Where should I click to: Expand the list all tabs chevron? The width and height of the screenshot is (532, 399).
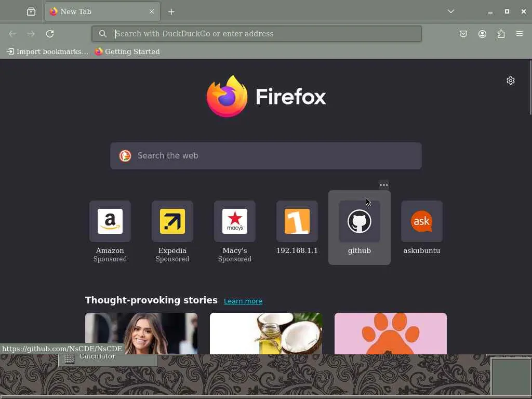[450, 11]
